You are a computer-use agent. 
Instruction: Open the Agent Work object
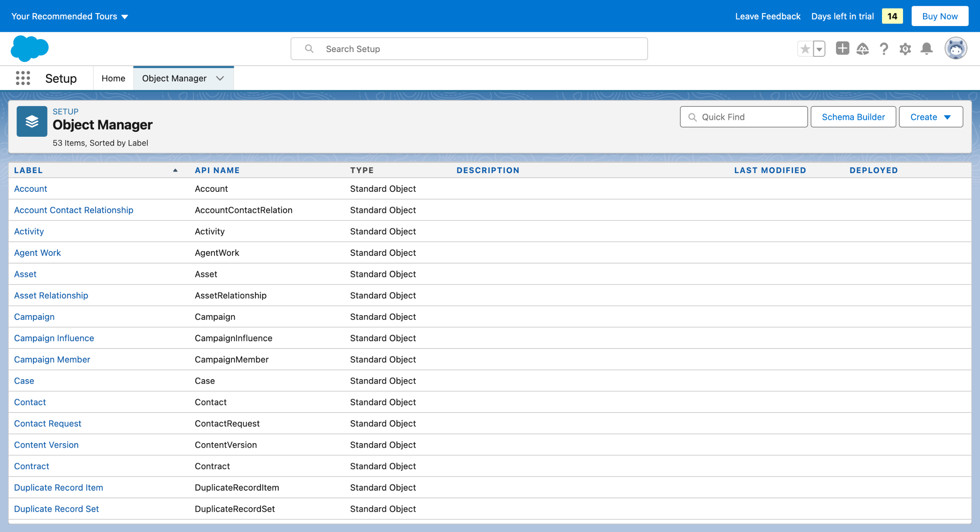click(38, 253)
